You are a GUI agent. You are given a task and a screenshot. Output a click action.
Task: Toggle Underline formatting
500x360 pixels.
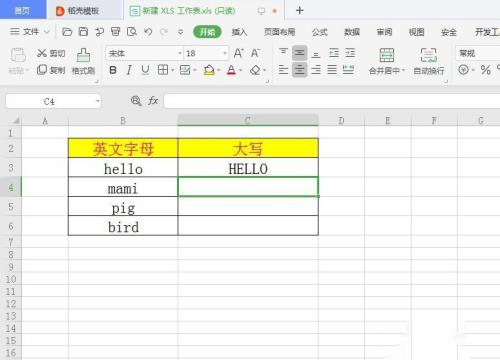pyautogui.click(x=145, y=70)
